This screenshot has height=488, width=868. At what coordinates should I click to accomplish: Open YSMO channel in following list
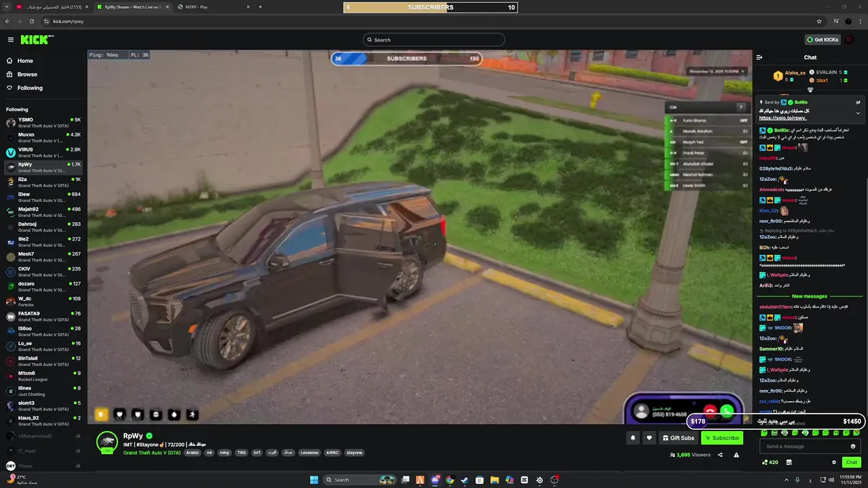pos(43,123)
